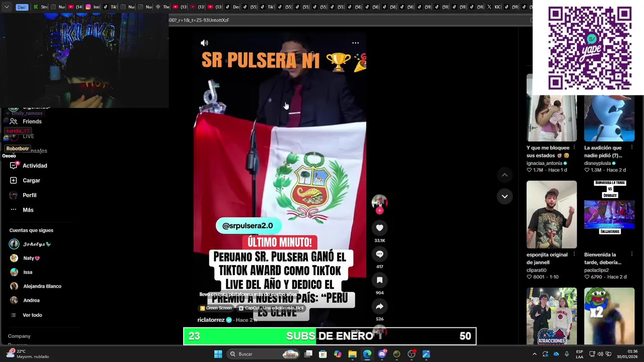Open LIVE section in sidebar

point(22,136)
